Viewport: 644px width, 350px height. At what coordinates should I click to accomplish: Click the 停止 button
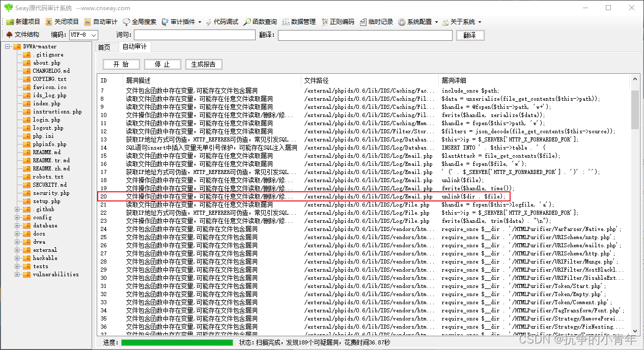click(x=162, y=64)
